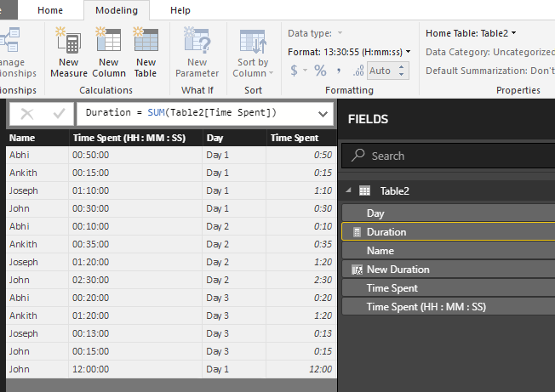
Task: Click the search magnifier icon
Action: [358, 155]
